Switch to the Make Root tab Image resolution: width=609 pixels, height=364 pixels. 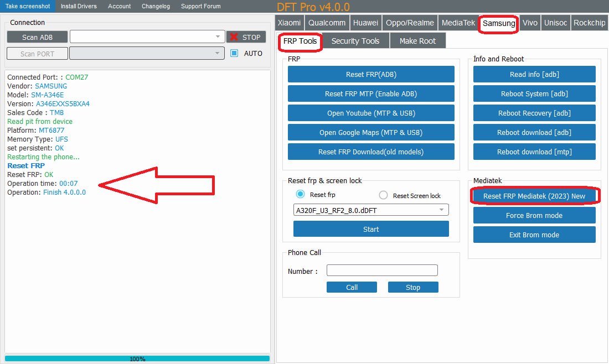point(417,41)
